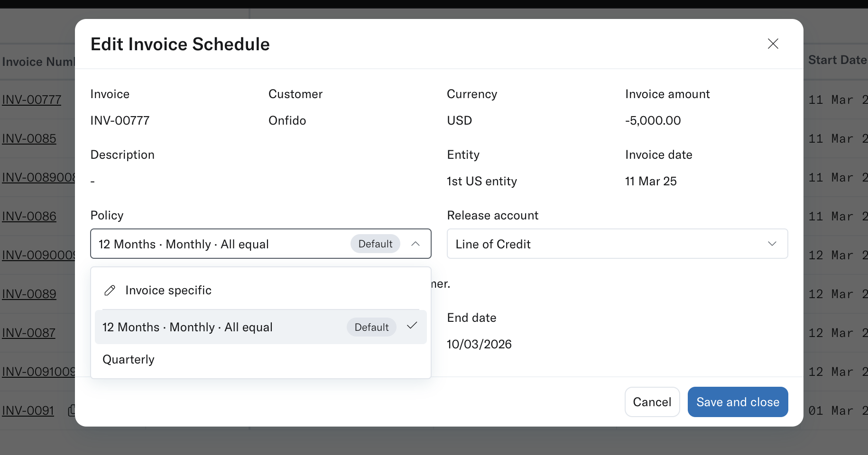
Task: Open the INV-0087 invoice link
Action: tap(28, 333)
